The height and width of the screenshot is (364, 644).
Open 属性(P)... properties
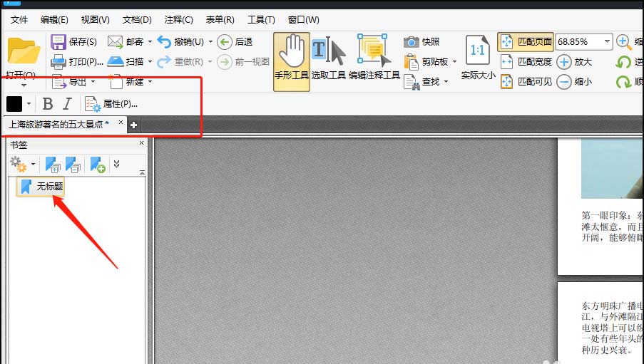click(x=111, y=104)
